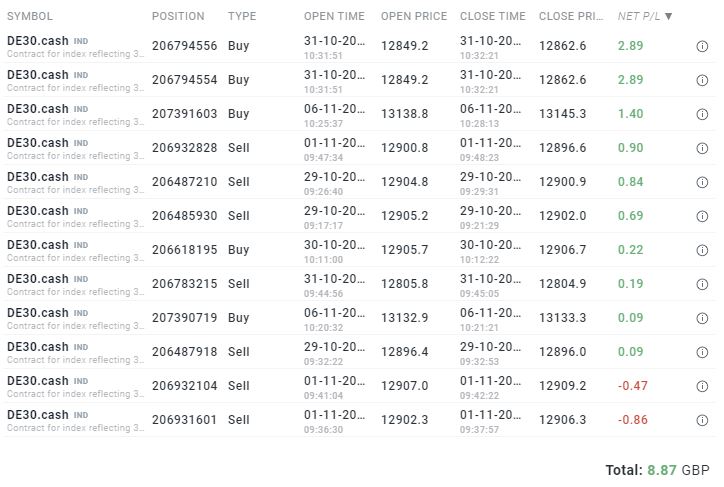
Task: Show details icon for position 207391603
Action: click(x=702, y=114)
